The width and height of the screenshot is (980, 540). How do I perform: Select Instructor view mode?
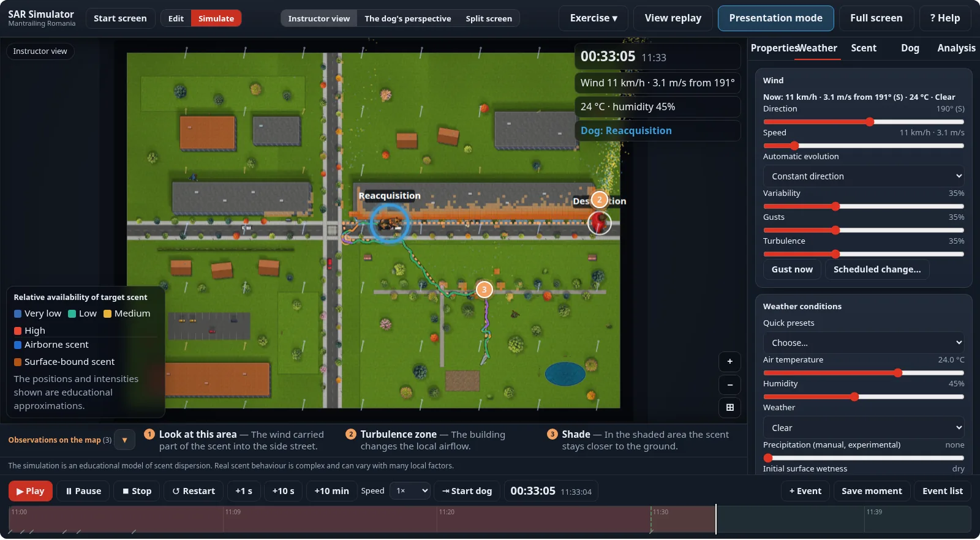pos(319,18)
